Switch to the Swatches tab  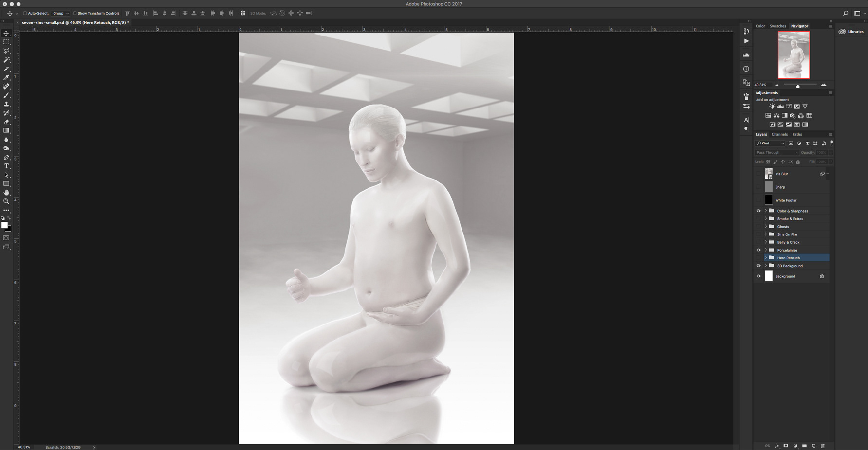coord(777,26)
